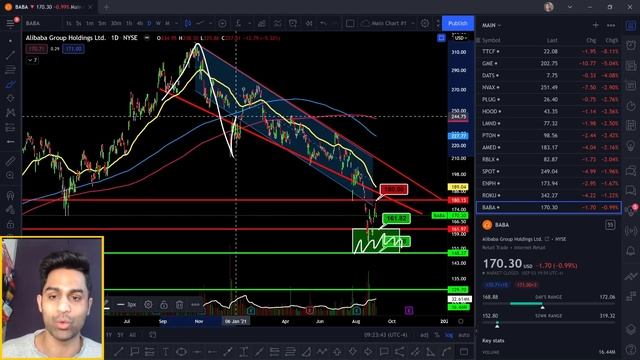Select ROKU row in watchlist
The width and height of the screenshot is (640, 360).
549,196
